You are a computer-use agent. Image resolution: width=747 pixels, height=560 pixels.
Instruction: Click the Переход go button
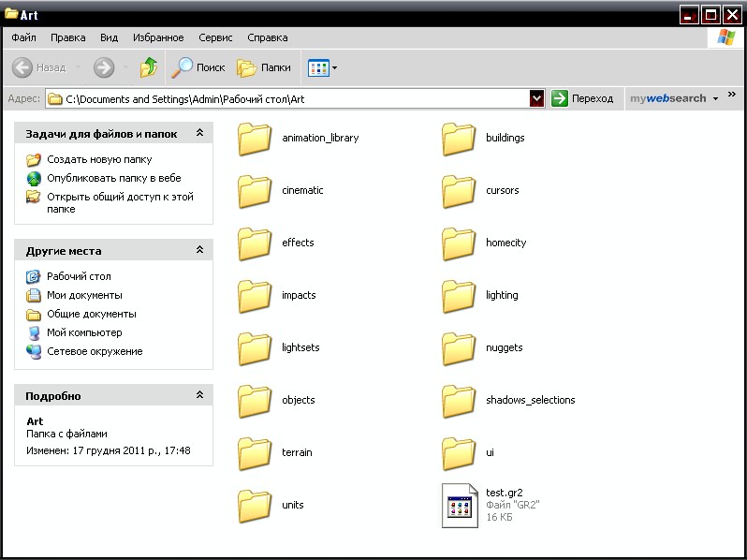(582, 98)
